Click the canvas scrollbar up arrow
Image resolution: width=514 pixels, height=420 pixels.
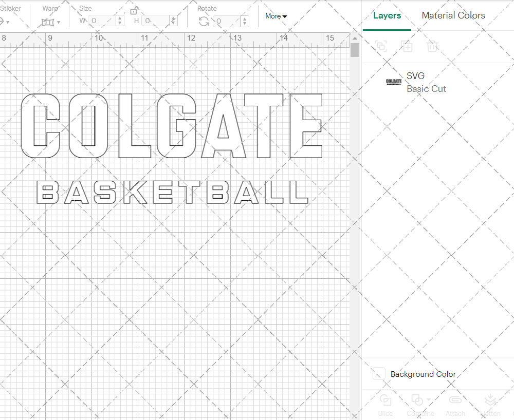pyautogui.click(x=355, y=39)
